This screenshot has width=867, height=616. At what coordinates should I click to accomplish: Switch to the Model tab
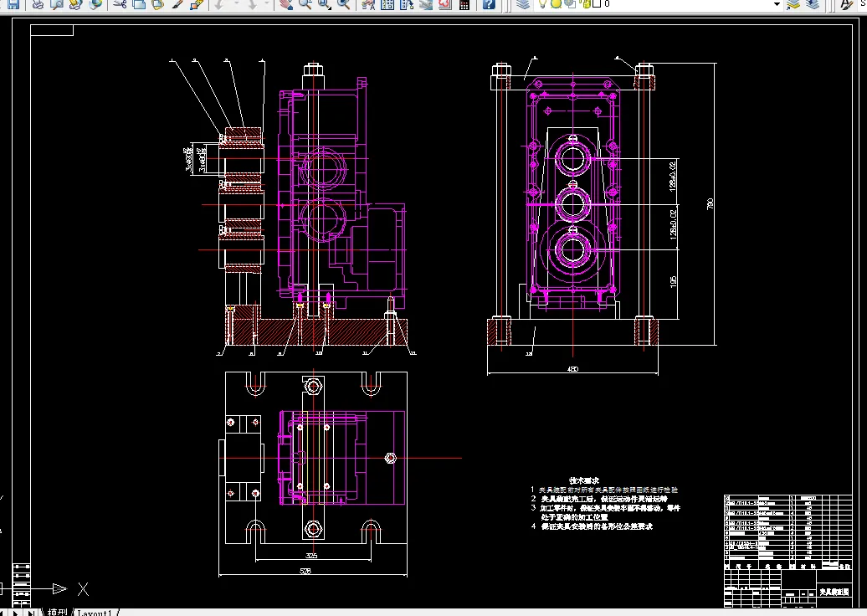click(x=56, y=612)
